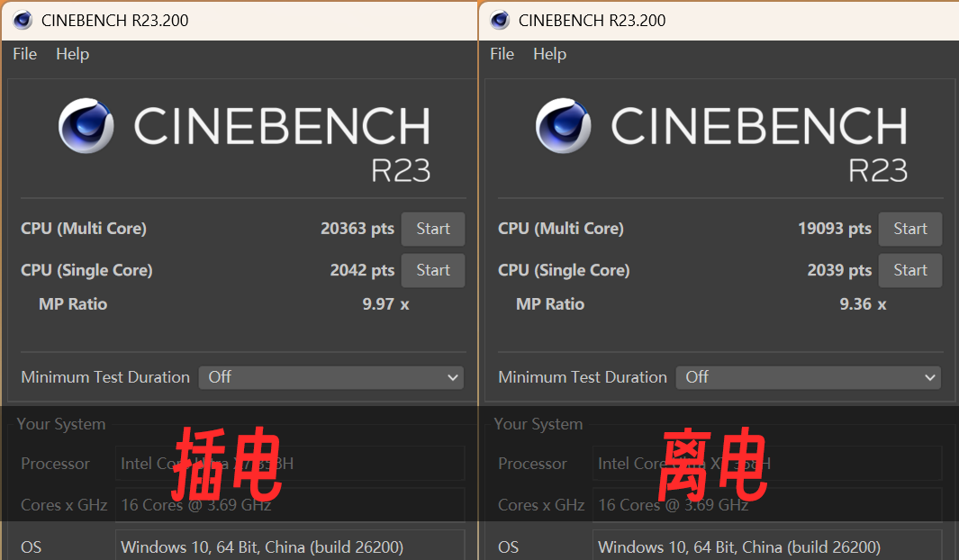The width and height of the screenshot is (959, 560).
Task: Click CPU (Multi Core) label in left window
Action: tap(84, 229)
